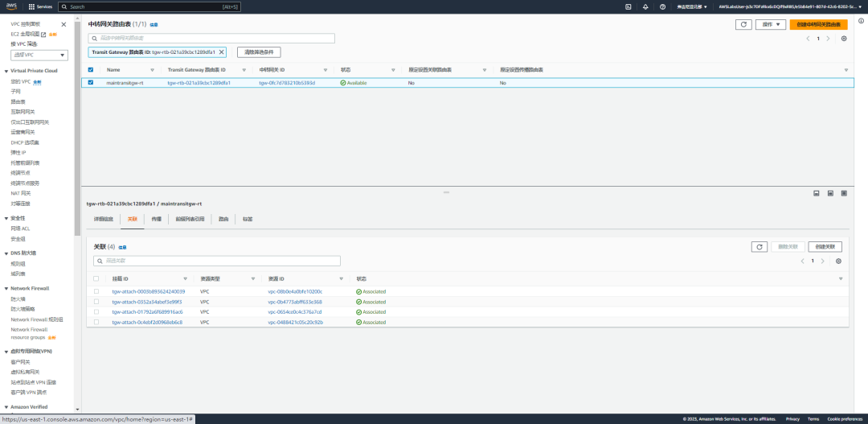This screenshot has height=424, width=868.
Task: Click Associated status icon for vpc-08b0e4a0bfe10200c
Action: [358, 291]
